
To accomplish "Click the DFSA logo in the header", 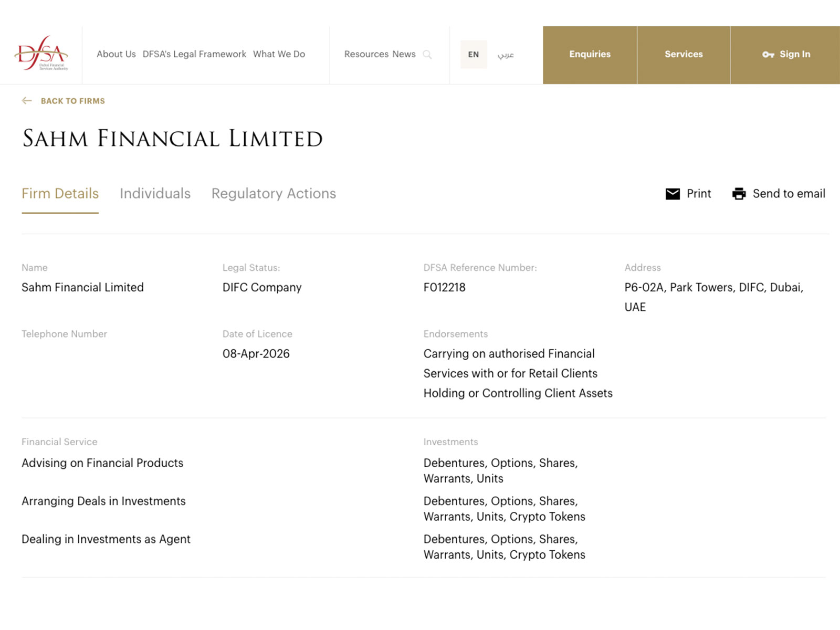I will 42,54.
